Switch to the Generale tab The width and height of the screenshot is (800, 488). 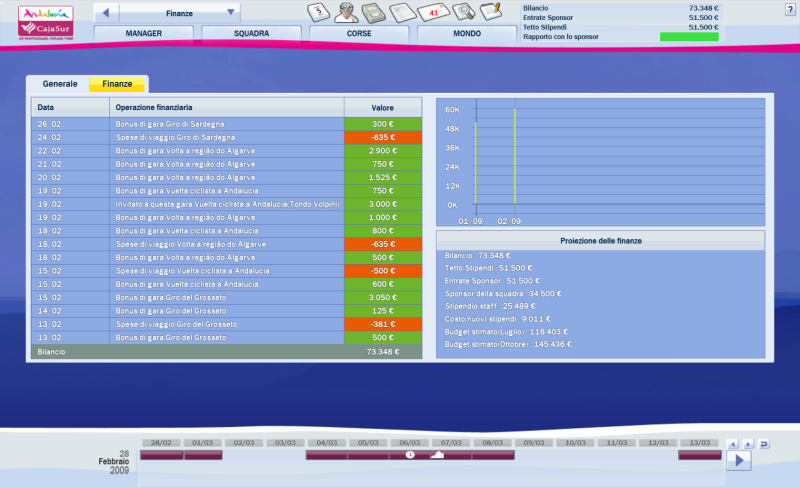[59, 84]
